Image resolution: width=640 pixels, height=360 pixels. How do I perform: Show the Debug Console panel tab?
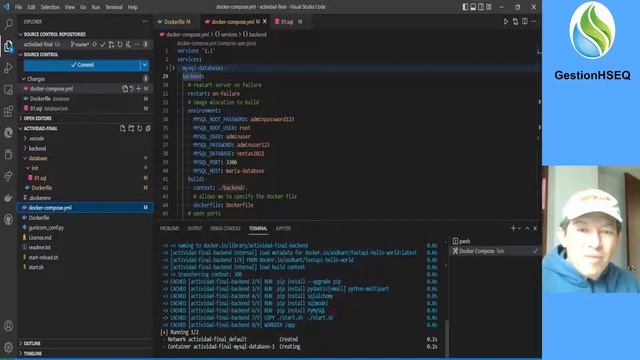click(225, 229)
